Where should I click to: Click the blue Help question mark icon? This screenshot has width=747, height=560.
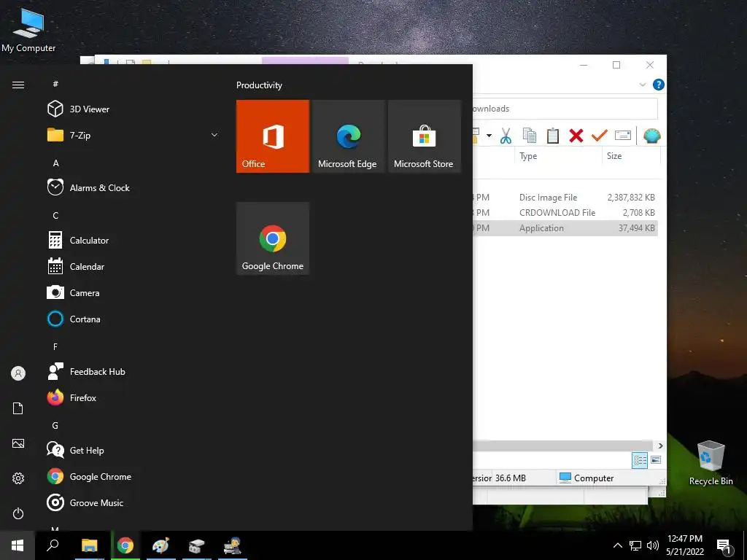[x=659, y=85]
